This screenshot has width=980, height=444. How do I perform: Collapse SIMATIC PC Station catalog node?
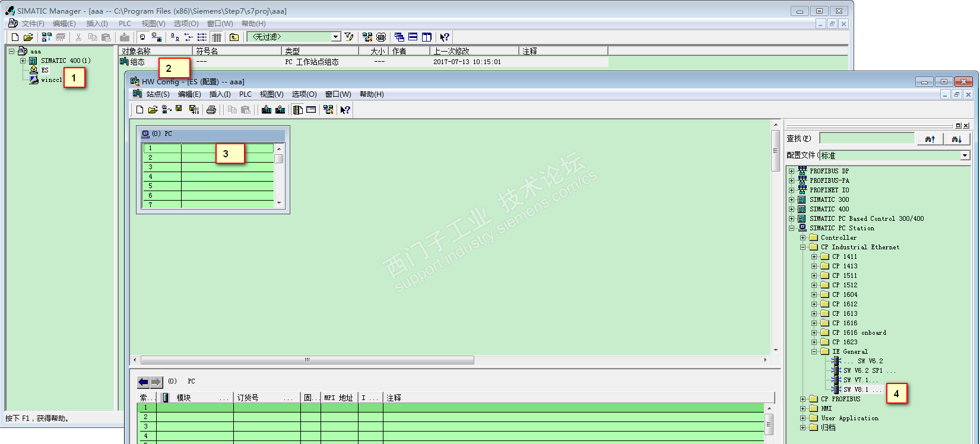pos(791,228)
